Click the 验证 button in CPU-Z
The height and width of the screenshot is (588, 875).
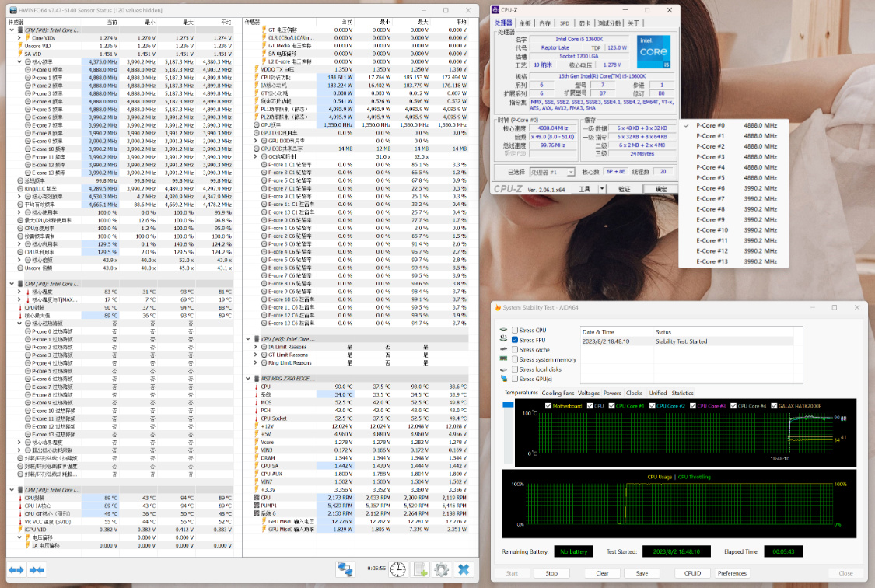point(624,189)
